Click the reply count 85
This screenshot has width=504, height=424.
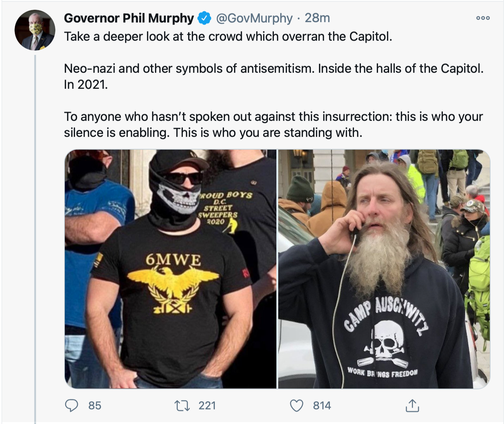point(95,405)
